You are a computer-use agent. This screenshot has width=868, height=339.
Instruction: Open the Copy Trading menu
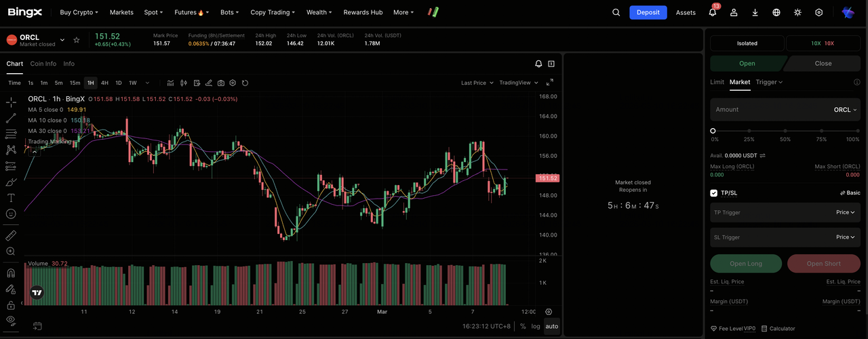click(x=273, y=12)
